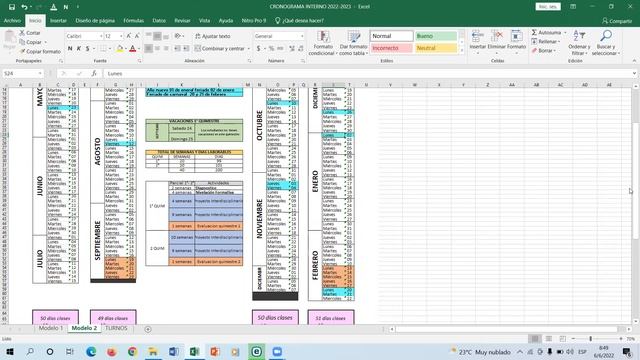Open the Calibri font name dropdown
Screen dimensions: 640x360
pos(101,36)
